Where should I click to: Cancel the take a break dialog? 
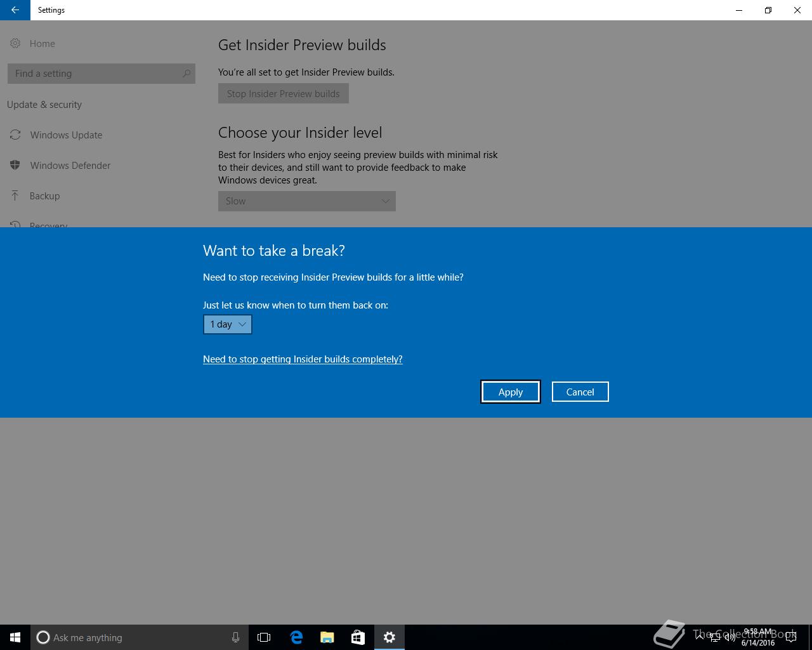[580, 392]
